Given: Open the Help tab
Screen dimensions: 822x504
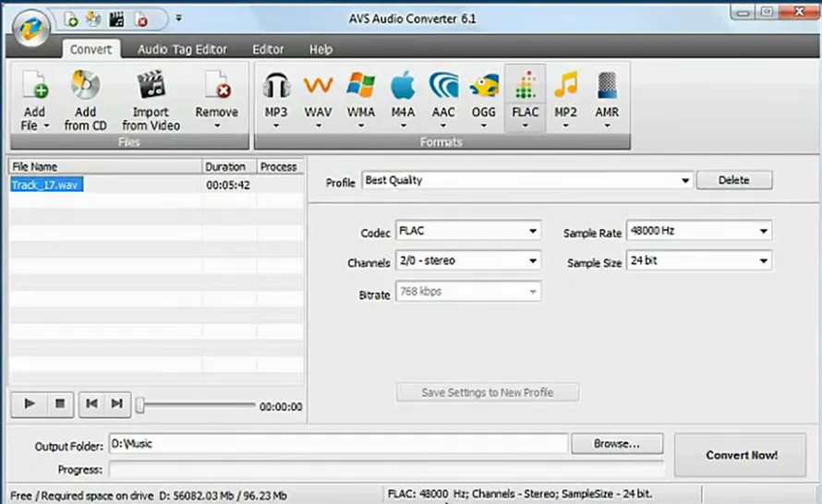Looking at the screenshot, I should click(x=320, y=49).
